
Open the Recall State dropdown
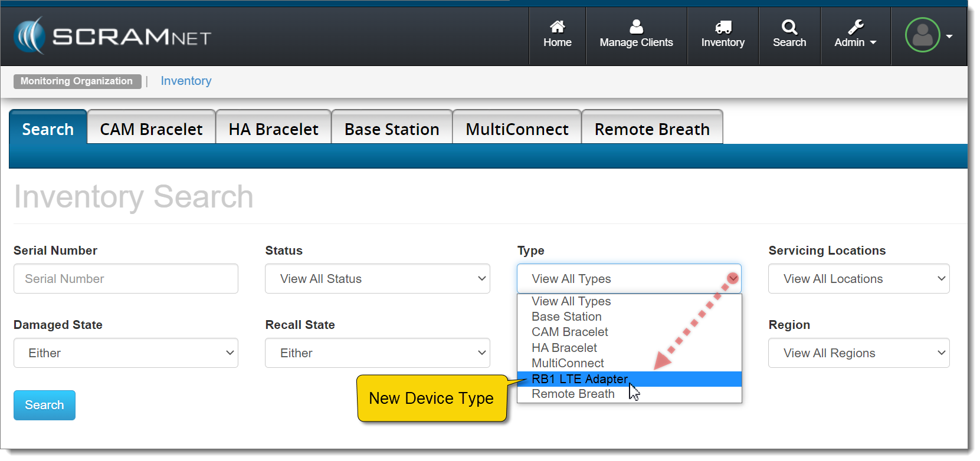click(377, 353)
